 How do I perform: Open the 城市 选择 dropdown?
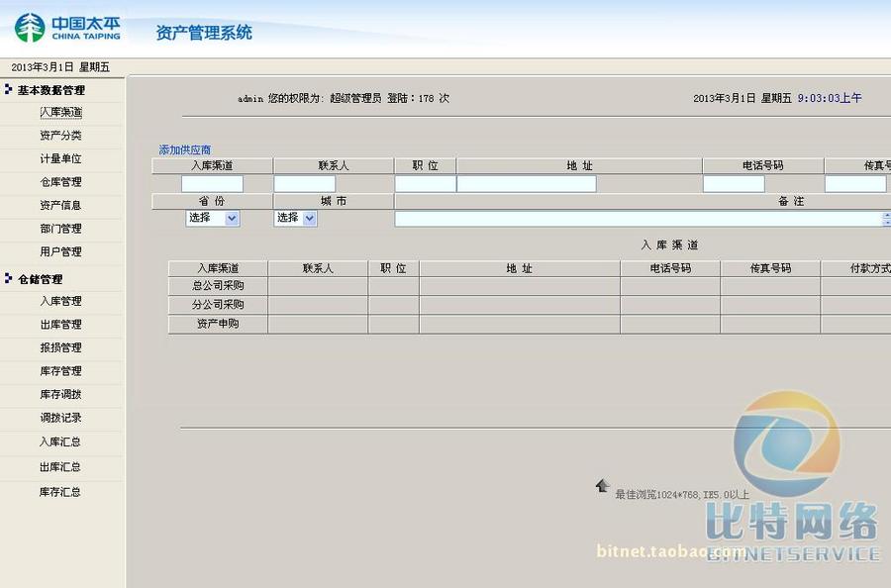point(295,218)
